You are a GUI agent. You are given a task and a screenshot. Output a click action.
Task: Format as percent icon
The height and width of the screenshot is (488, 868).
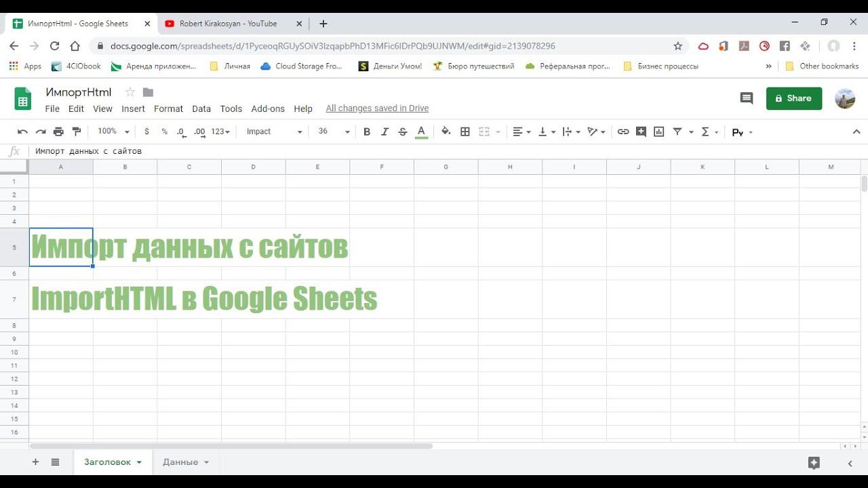(x=164, y=131)
